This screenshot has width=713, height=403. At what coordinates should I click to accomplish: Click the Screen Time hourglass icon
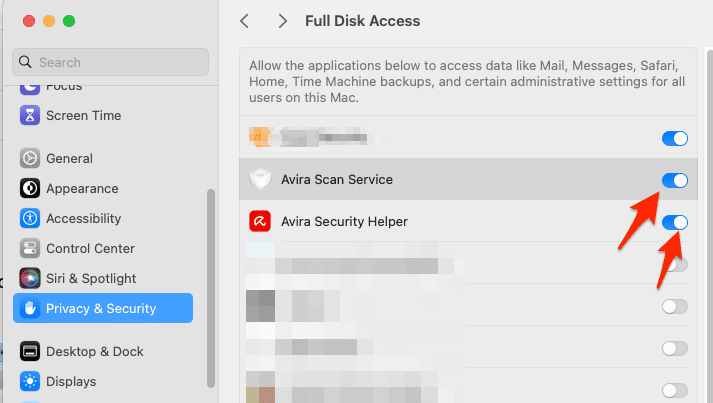(x=30, y=115)
